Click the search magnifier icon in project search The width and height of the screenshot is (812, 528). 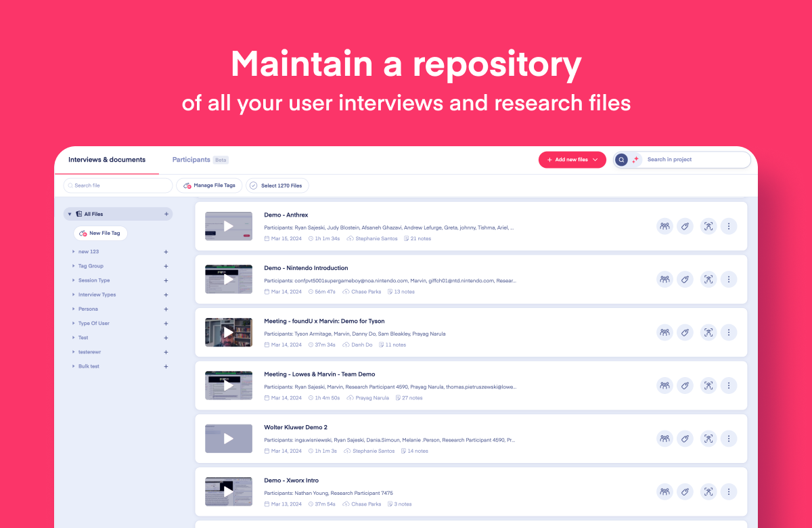tap(621, 160)
